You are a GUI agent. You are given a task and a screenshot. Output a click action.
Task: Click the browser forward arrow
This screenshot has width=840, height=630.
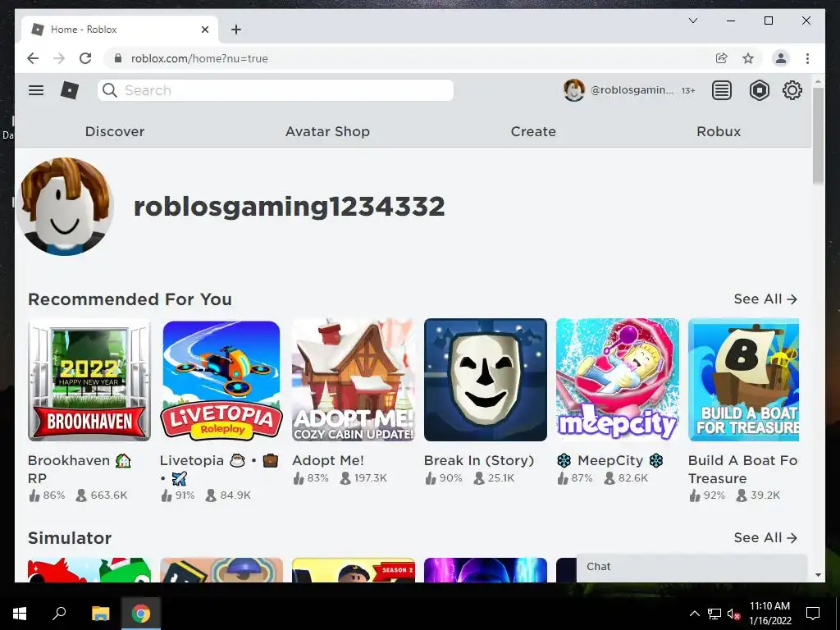point(59,58)
